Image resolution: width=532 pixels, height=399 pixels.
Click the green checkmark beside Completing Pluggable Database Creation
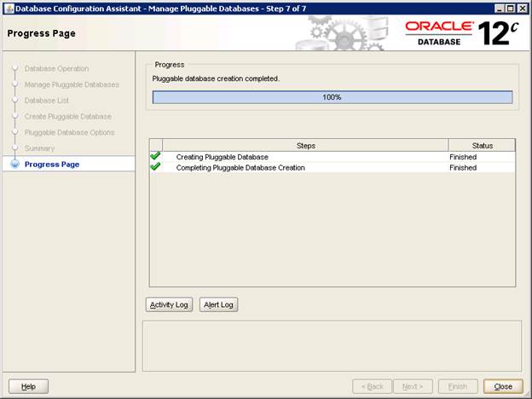tap(155, 168)
